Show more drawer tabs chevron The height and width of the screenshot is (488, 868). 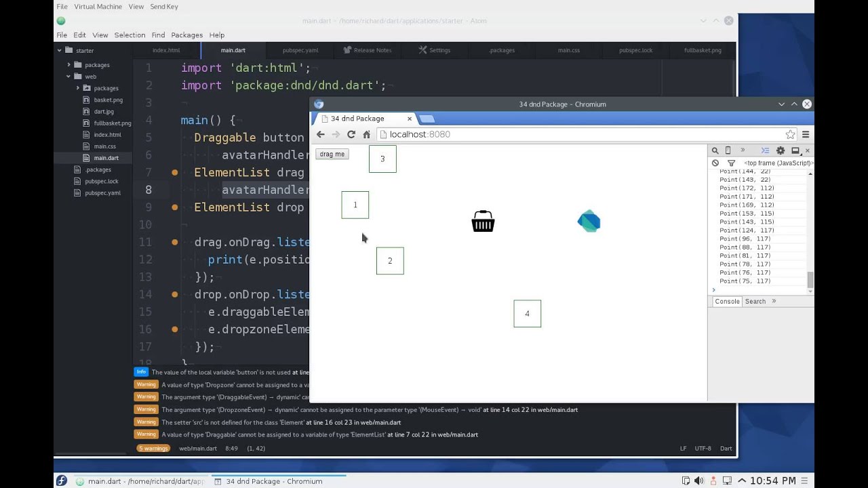click(774, 302)
